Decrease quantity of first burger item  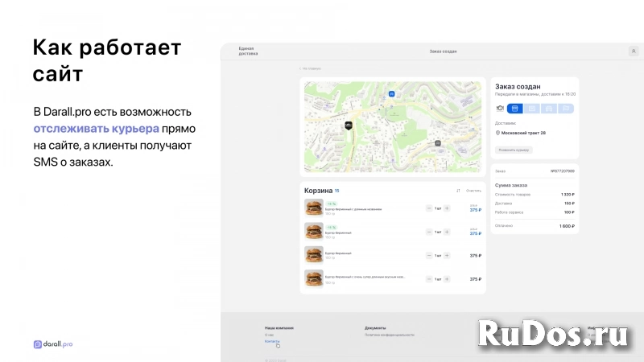click(x=429, y=208)
